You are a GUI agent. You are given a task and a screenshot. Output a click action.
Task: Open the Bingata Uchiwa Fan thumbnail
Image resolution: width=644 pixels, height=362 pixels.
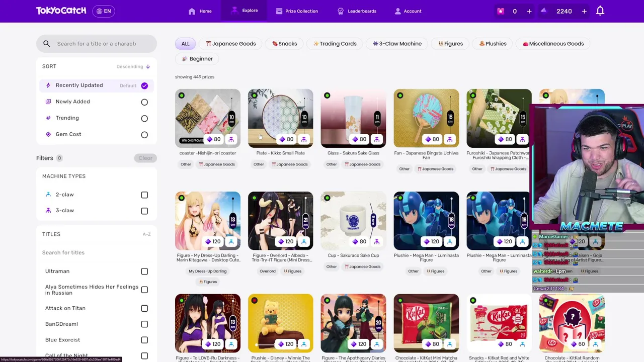[x=426, y=118]
